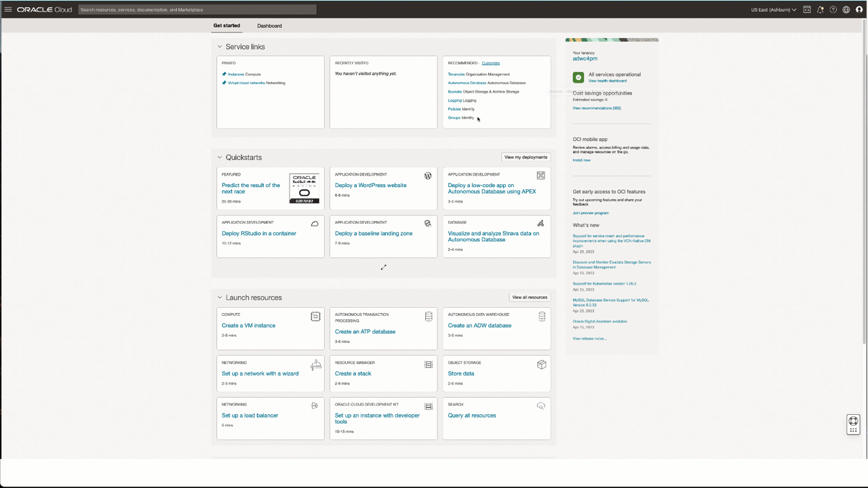Image resolution: width=868 pixels, height=488 pixels.
Task: Click the networking icon on network wizard card
Action: click(315, 365)
